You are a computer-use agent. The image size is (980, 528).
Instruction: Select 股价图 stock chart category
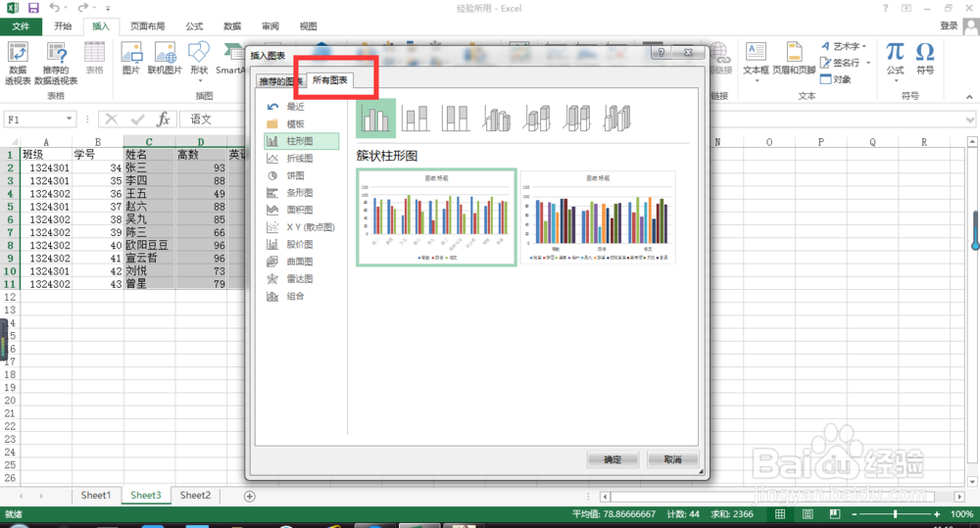301,244
